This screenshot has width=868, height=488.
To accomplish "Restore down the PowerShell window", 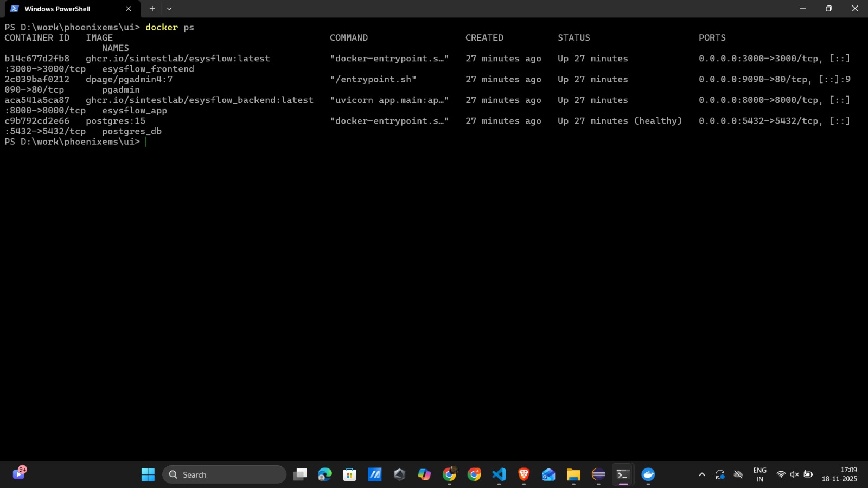I will point(828,9).
